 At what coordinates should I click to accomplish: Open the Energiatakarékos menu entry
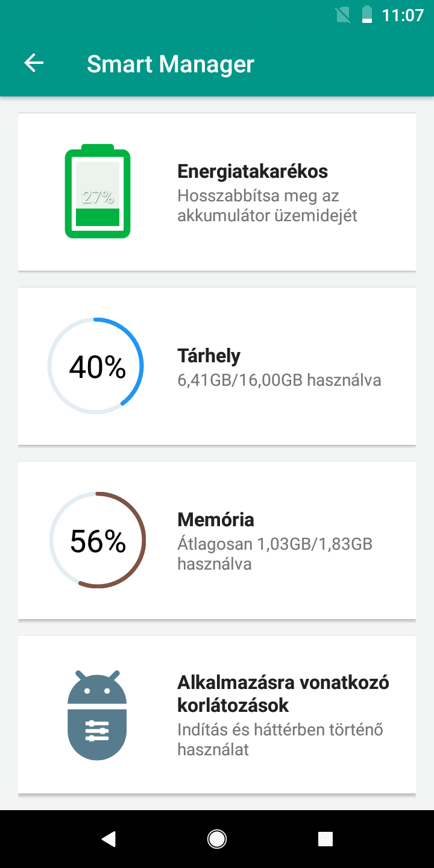(x=253, y=171)
